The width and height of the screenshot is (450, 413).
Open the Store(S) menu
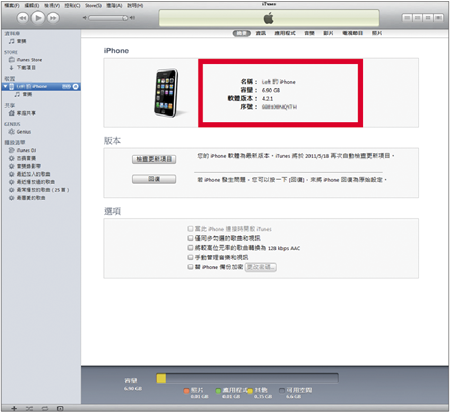[x=93, y=5]
